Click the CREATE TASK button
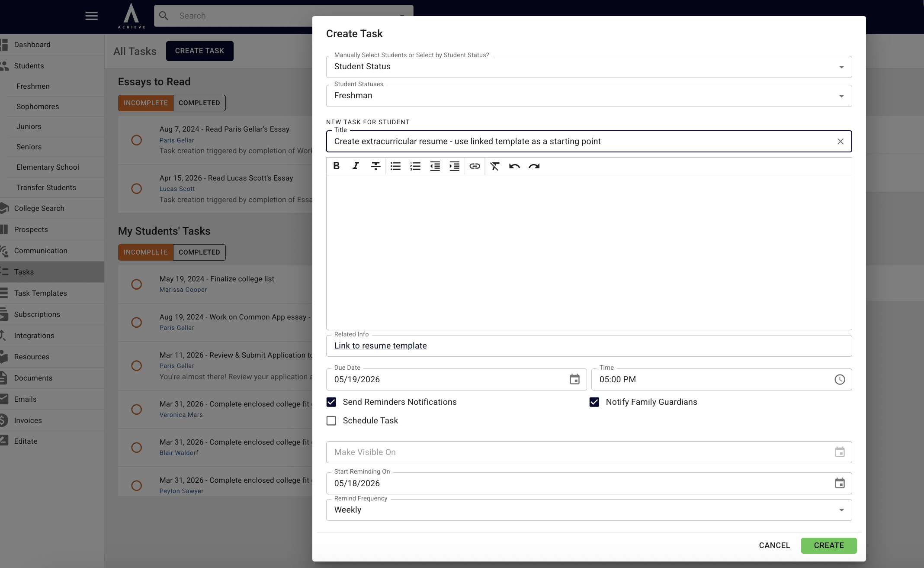 (x=199, y=51)
